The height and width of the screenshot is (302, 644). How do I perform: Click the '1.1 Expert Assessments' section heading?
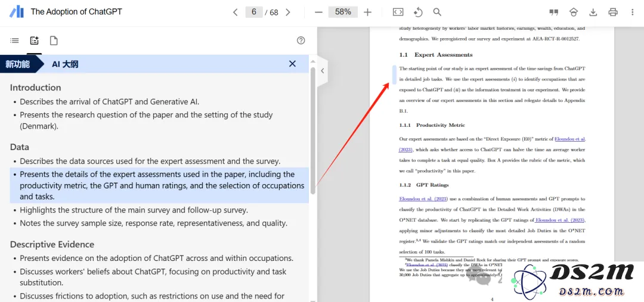(x=436, y=55)
